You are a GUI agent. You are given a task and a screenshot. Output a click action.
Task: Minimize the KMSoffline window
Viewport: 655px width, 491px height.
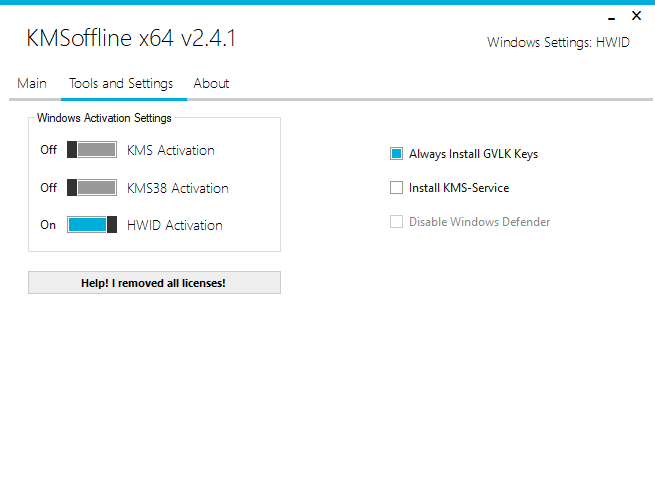coord(612,18)
